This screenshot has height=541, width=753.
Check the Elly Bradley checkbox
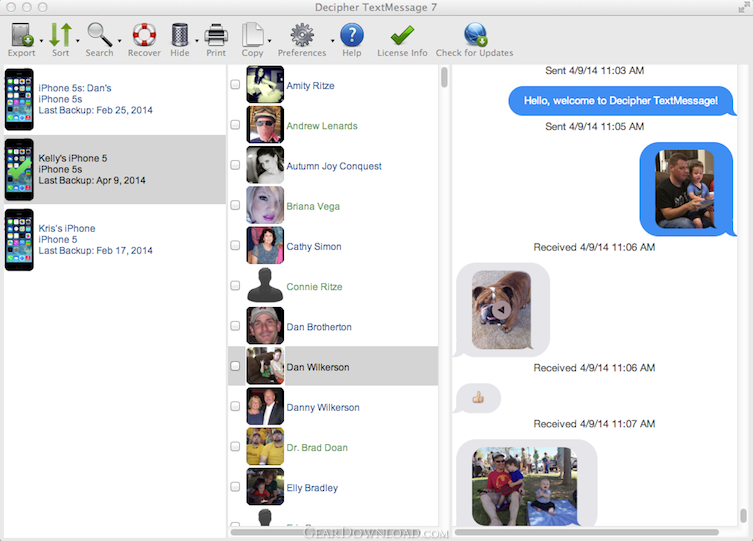(x=235, y=487)
